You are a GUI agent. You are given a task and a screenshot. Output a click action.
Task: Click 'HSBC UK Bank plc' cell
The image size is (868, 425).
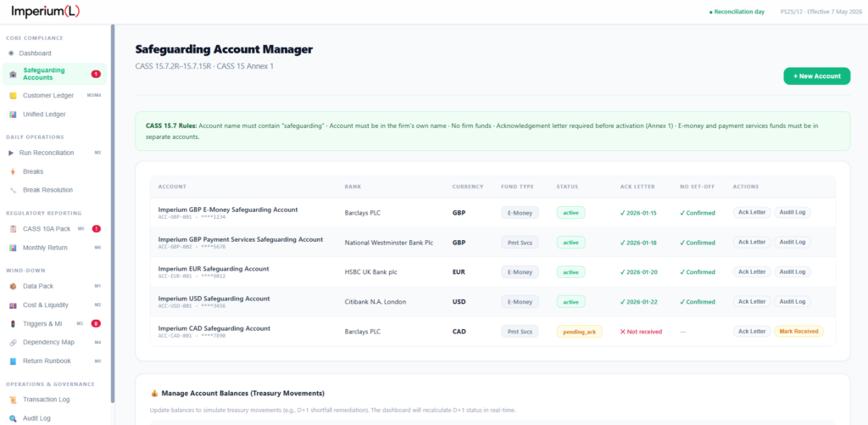pos(371,272)
